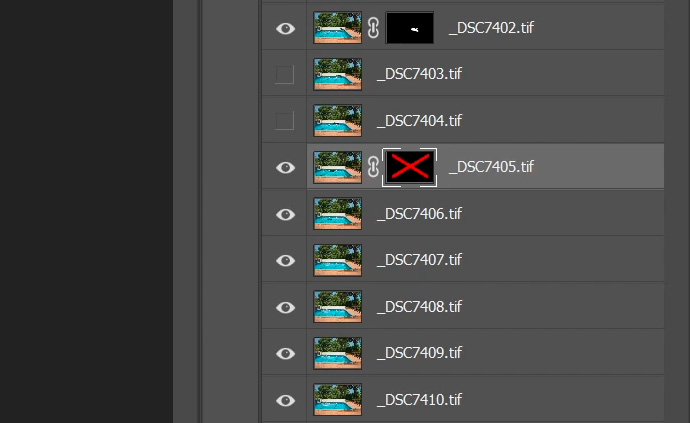This screenshot has height=423, width=690.
Task: Select image thumbnail of _DSC7406.tif
Action: pyautogui.click(x=338, y=214)
